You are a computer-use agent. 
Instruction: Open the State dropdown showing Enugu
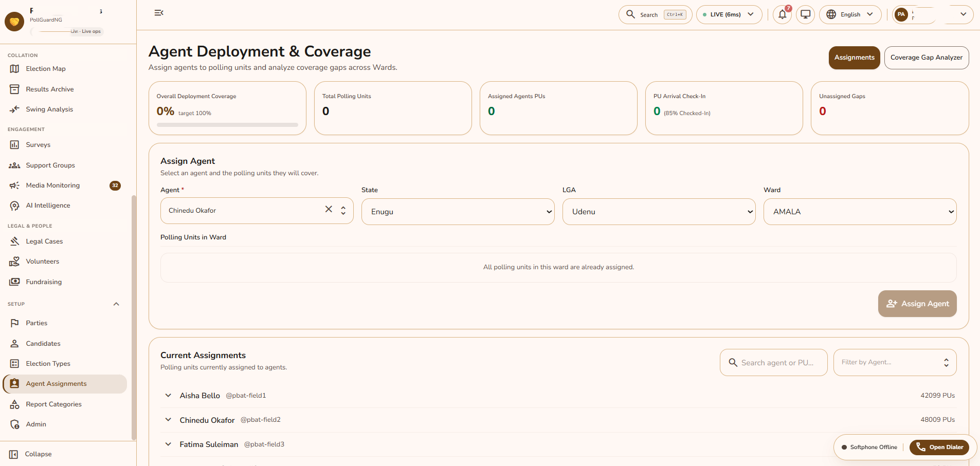coord(458,212)
